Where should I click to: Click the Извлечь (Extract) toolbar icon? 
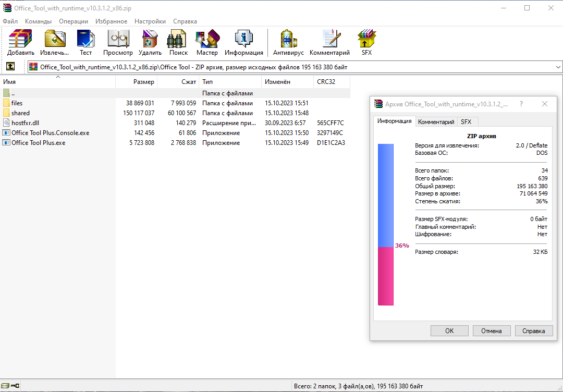coord(55,39)
